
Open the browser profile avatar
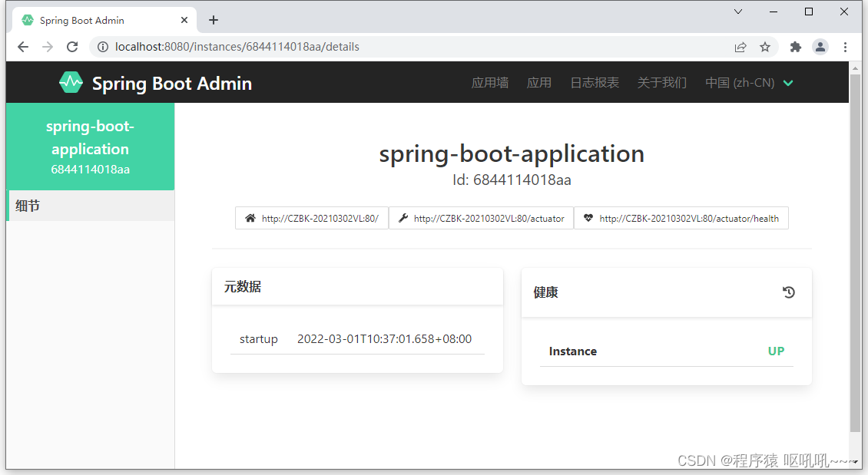coord(820,47)
